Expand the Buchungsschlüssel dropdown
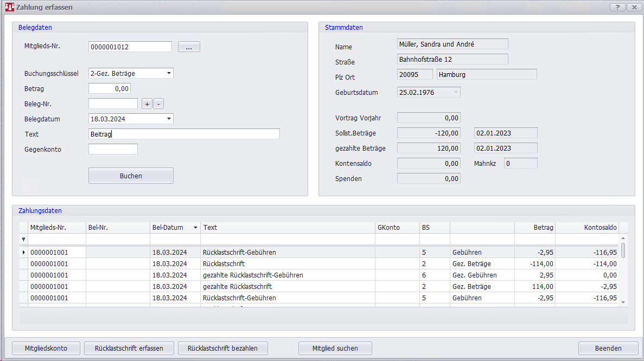The width and height of the screenshot is (644, 361). (x=169, y=73)
